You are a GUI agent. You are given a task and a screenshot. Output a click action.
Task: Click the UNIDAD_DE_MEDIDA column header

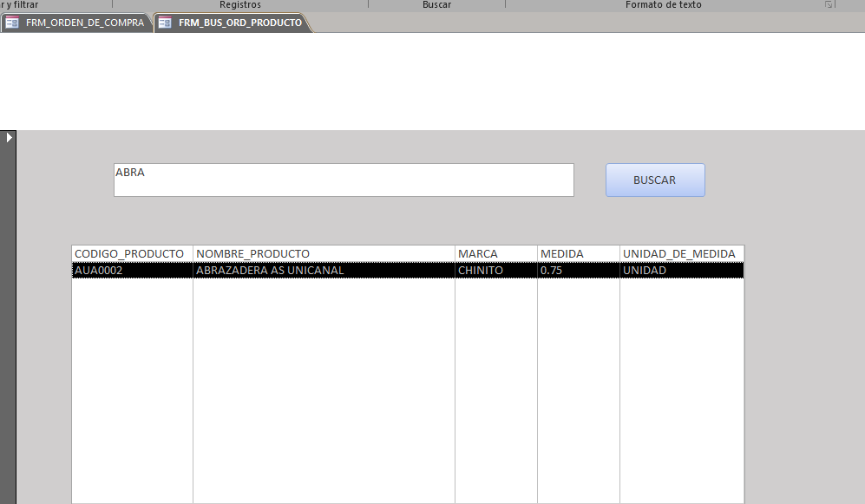point(678,253)
